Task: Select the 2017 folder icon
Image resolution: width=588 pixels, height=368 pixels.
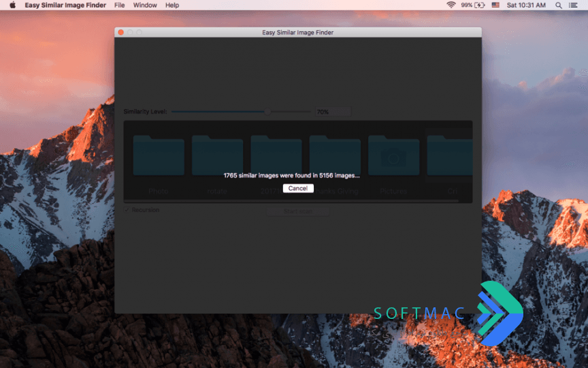Action: point(276,155)
